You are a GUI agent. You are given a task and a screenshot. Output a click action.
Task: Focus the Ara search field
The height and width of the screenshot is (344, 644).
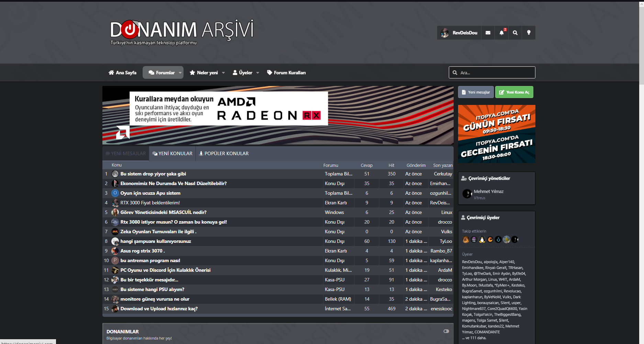click(492, 73)
